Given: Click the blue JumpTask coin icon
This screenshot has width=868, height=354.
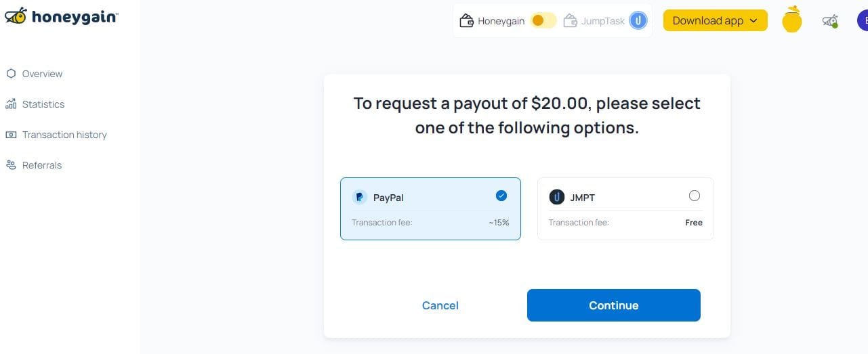Looking at the screenshot, I should [x=638, y=20].
